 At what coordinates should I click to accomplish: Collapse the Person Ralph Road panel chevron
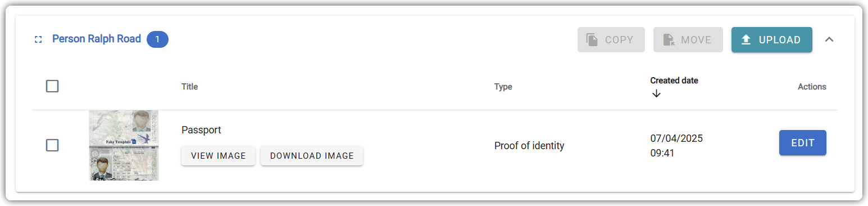[x=829, y=39]
